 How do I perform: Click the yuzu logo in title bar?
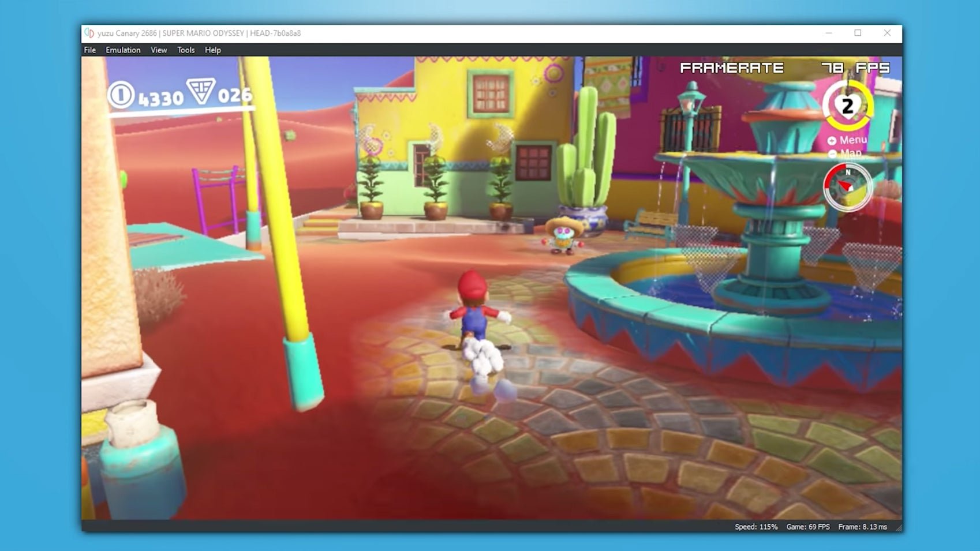(x=89, y=33)
